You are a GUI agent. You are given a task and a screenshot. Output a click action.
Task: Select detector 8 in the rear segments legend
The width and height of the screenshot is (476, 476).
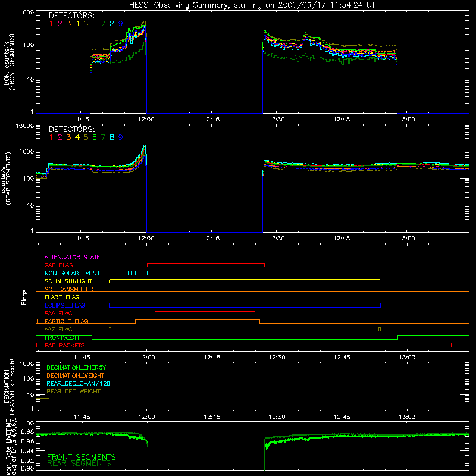[112, 137]
